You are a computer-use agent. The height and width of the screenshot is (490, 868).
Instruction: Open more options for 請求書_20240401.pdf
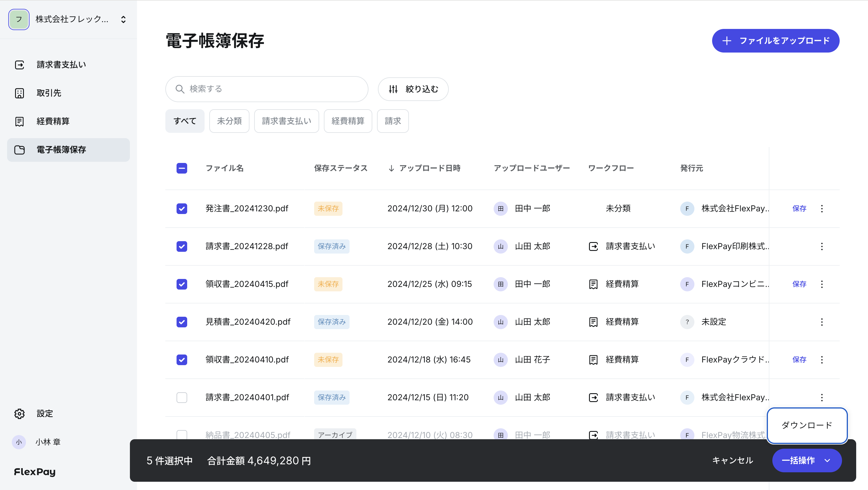[822, 397]
